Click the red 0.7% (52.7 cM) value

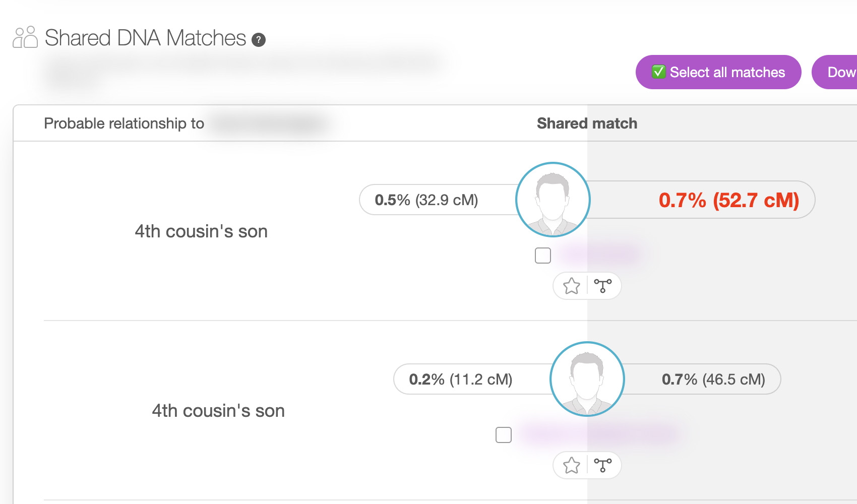coord(728,200)
